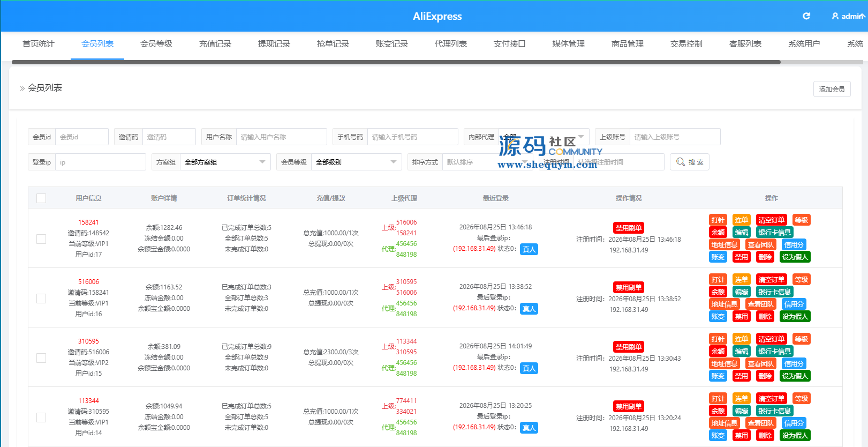Click the 添加会员 button
Screen dimensions: 868x447
click(x=832, y=89)
